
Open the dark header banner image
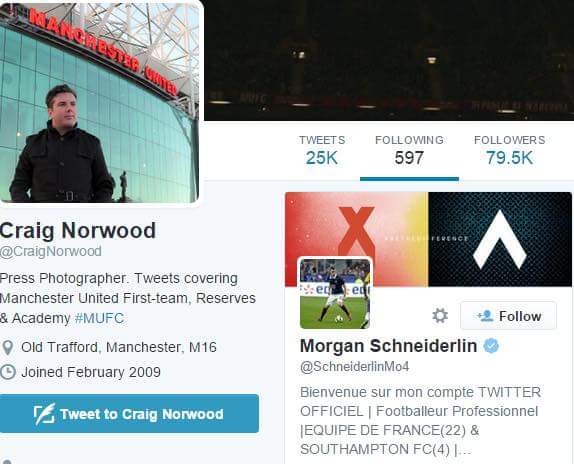(x=389, y=60)
